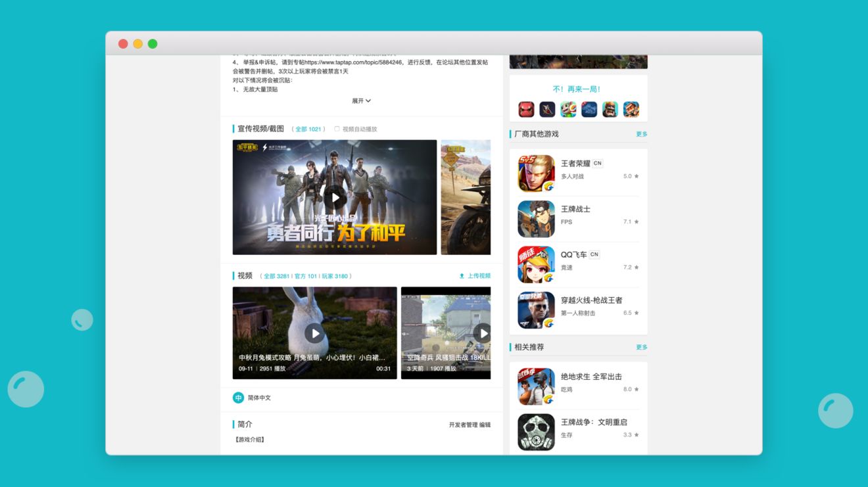The image size is (868, 487).
Task: Click the 第一人称射击 genre tag
Action: [x=578, y=313]
